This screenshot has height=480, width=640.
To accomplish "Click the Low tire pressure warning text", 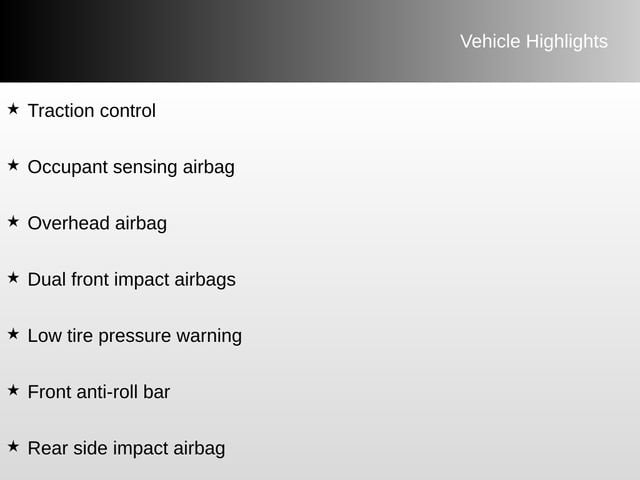I will (134, 336).
